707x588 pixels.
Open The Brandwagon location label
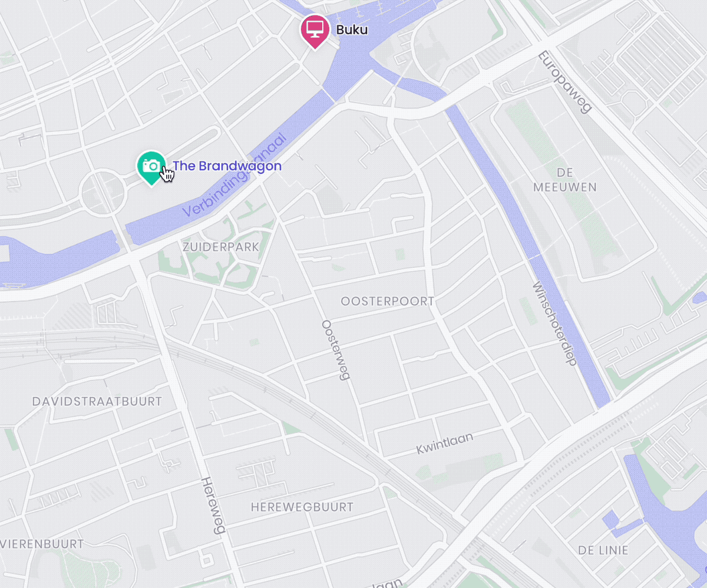click(227, 166)
